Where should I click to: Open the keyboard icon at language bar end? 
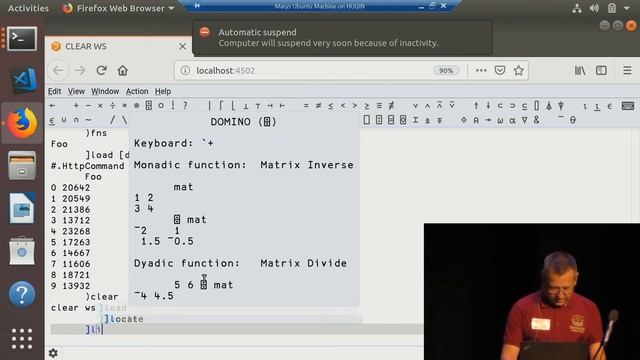pos(628,106)
